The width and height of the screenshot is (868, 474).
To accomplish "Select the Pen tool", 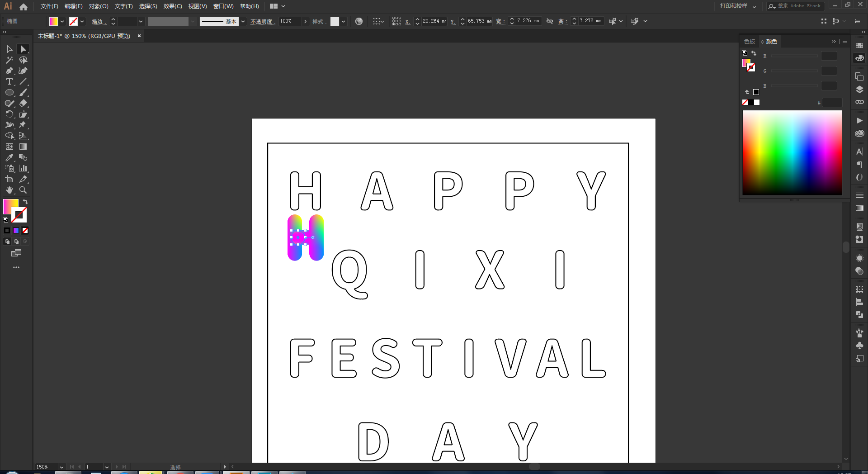I will (x=9, y=71).
